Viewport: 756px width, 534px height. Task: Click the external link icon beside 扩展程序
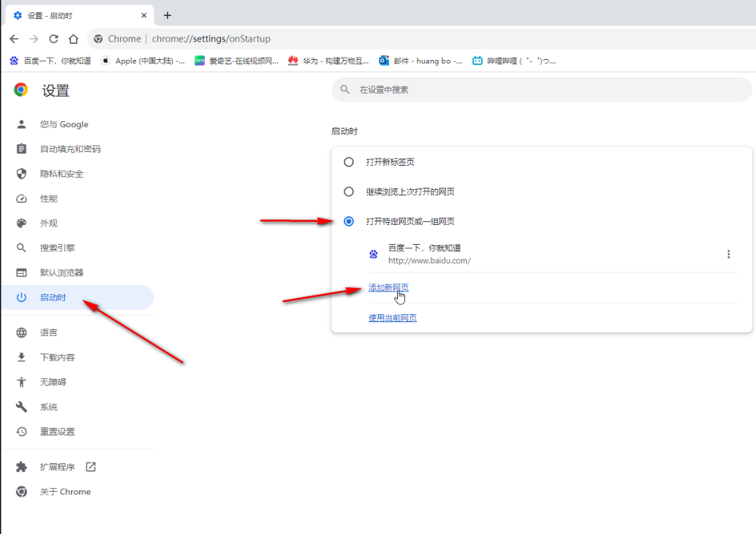coord(91,467)
